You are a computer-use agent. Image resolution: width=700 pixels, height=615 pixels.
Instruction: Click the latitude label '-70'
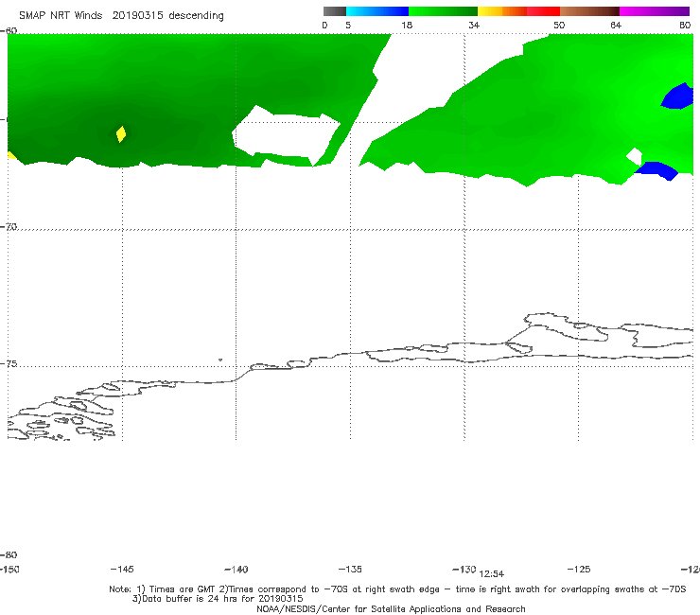coord(9,227)
